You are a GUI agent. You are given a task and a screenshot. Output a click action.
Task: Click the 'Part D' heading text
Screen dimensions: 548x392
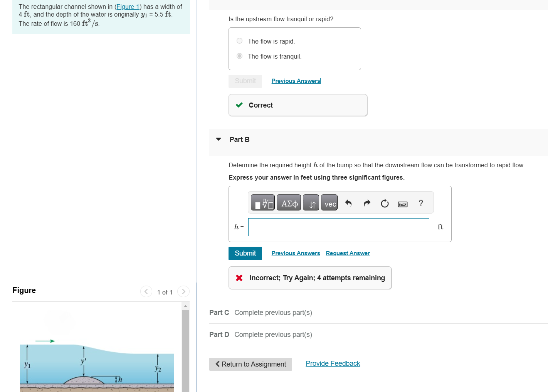coord(219,335)
